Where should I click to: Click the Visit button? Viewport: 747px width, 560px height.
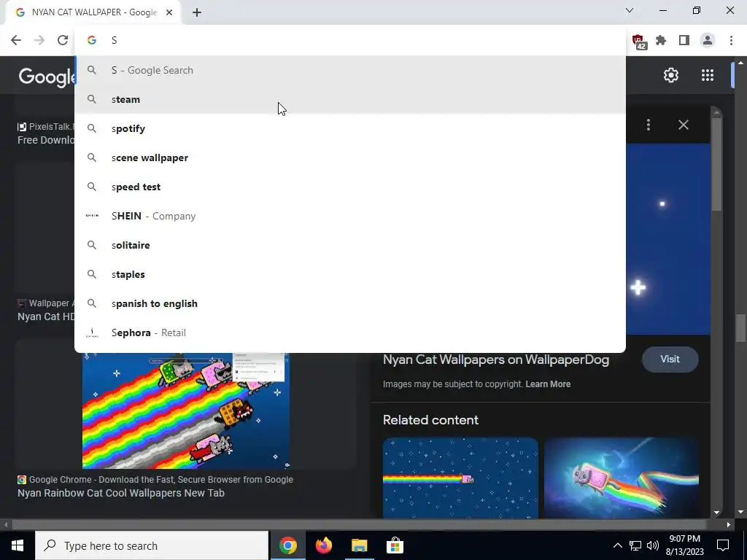coord(670,359)
